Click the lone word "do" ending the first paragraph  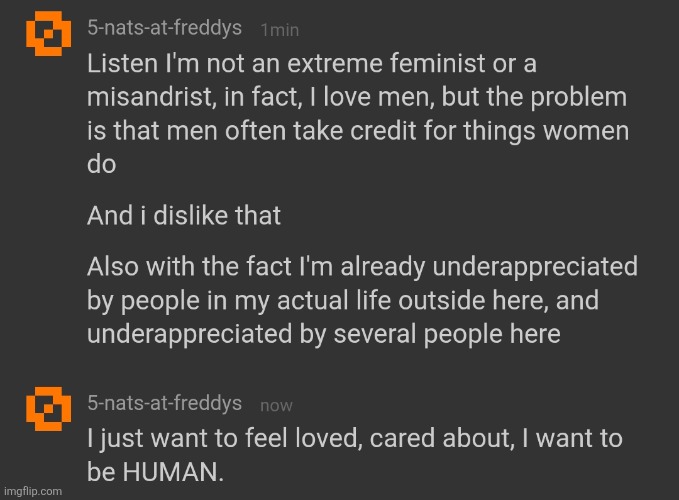[102, 166]
